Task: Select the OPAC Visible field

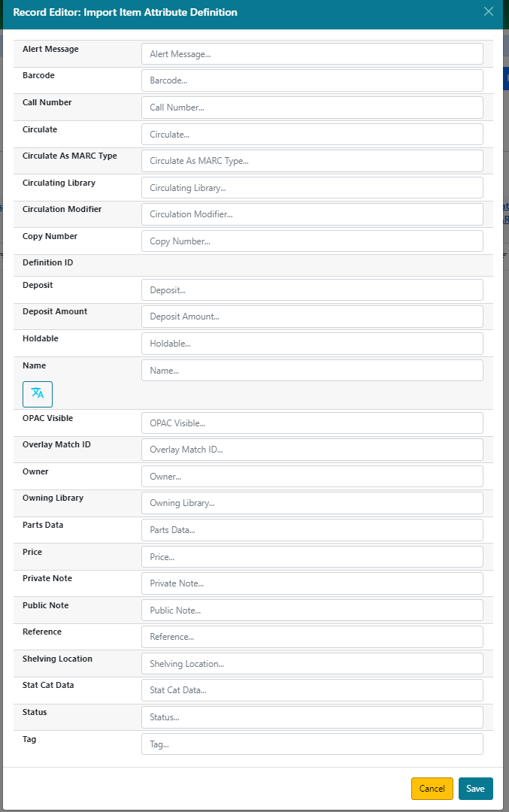Action: [x=312, y=423]
